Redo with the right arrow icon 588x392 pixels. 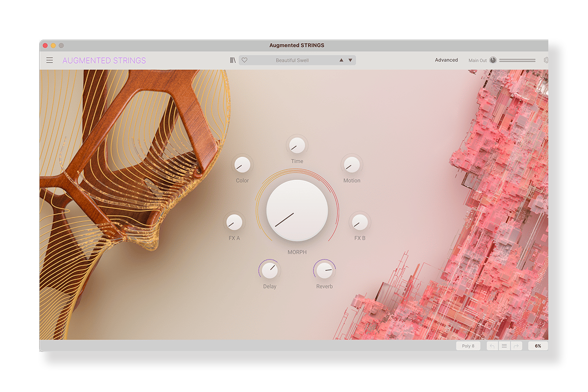[x=516, y=346]
